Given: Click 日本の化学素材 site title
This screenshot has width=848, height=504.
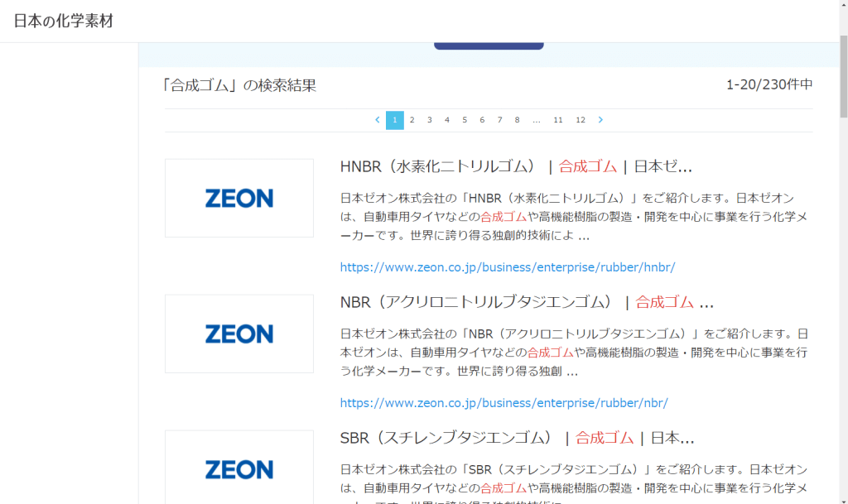Looking at the screenshot, I should pos(64,21).
